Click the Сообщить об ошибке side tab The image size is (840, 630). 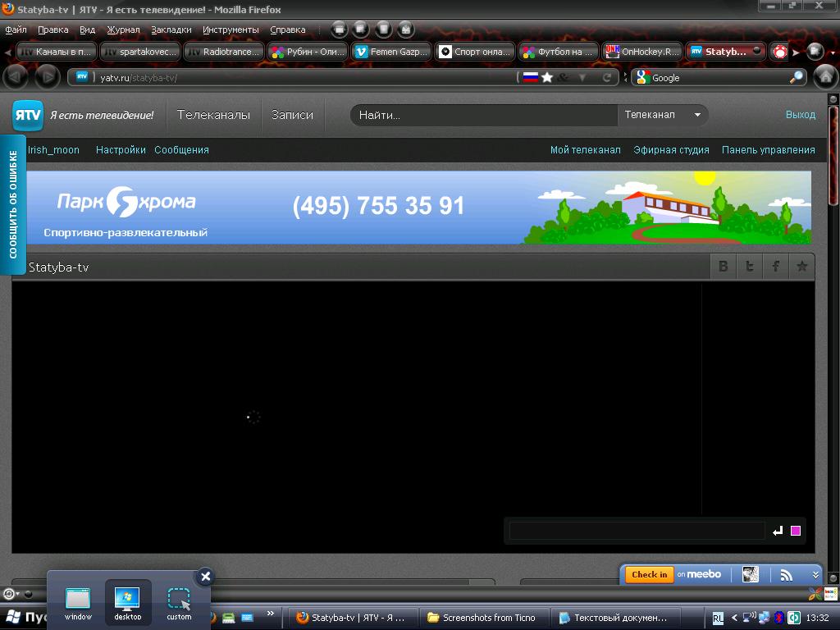13,204
